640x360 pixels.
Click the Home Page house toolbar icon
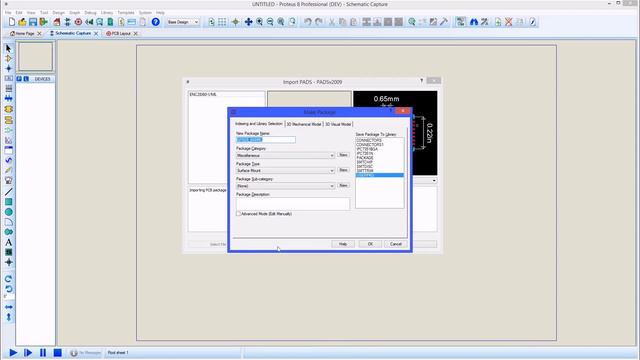[57, 22]
